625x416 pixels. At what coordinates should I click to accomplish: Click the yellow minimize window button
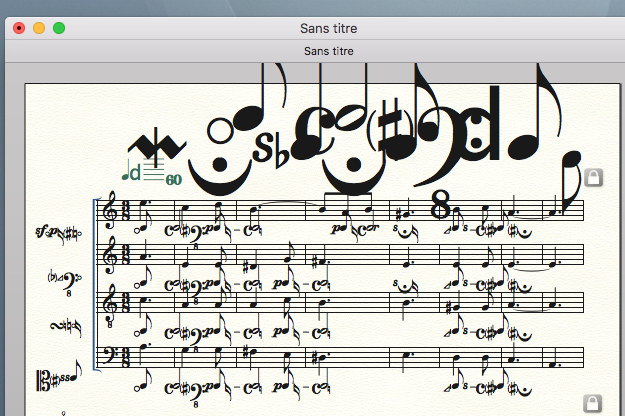[39, 28]
